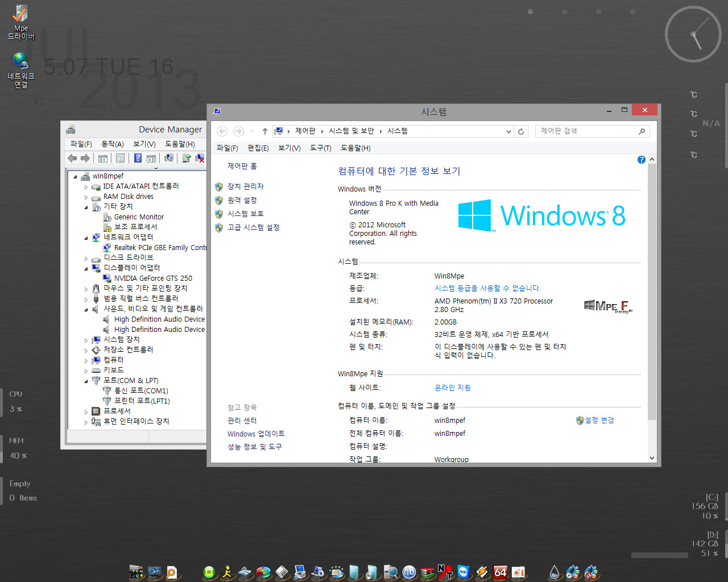Open 파일(F) menu in Device Manager

81,144
